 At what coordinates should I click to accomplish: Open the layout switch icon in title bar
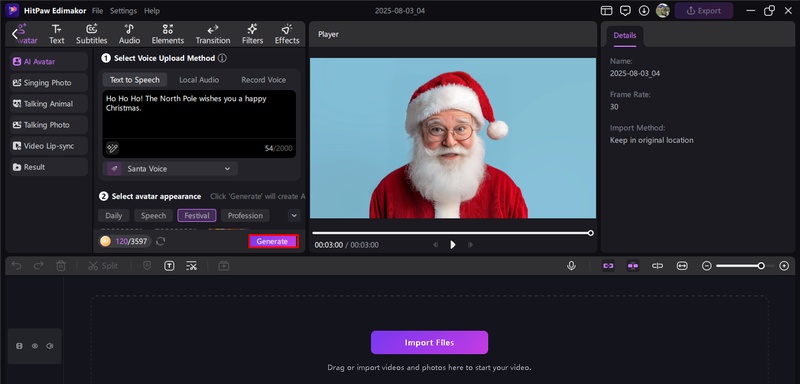click(606, 11)
